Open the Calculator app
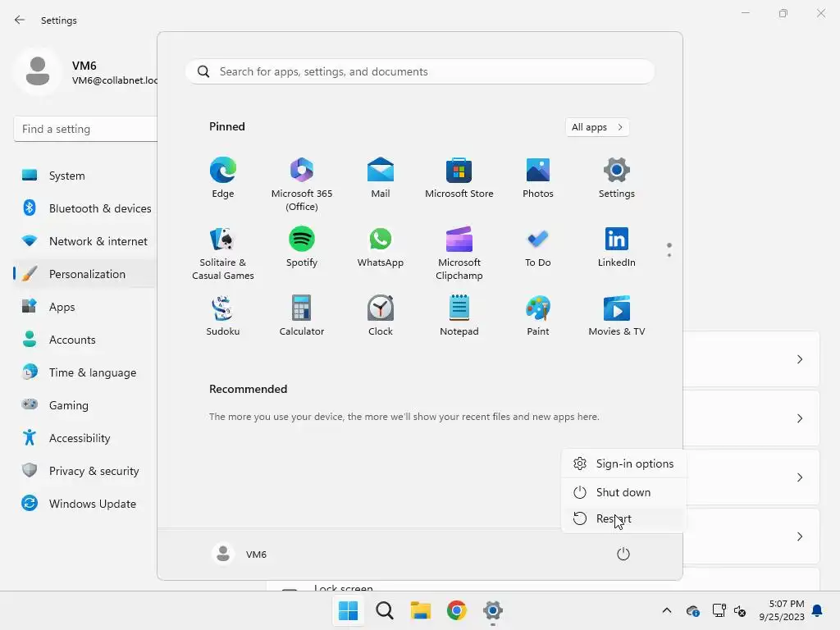This screenshot has width=840, height=630. point(302,316)
